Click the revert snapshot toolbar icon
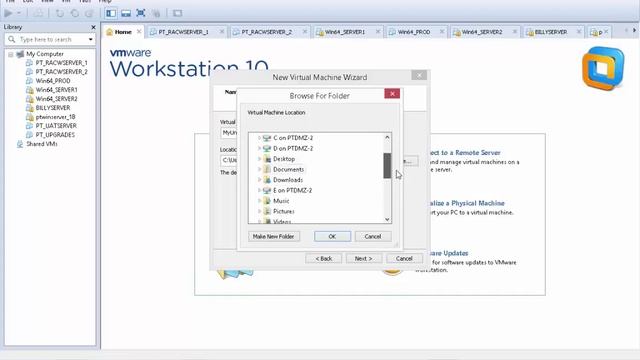Screen dimensions: 640x360 point(75,13)
